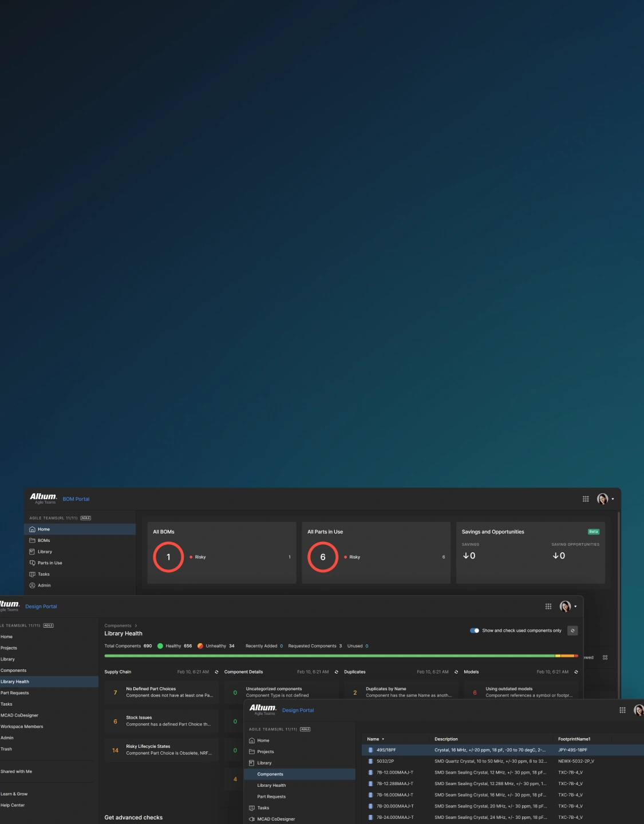644x824 pixels.
Task: Click the Parts in Use sidebar icon
Action: pyautogui.click(x=32, y=563)
